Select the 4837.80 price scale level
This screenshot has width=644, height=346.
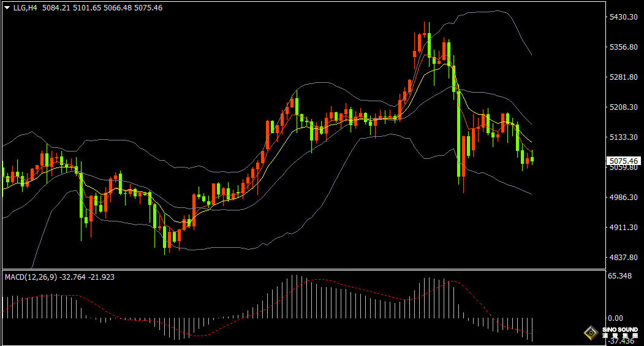click(623, 258)
